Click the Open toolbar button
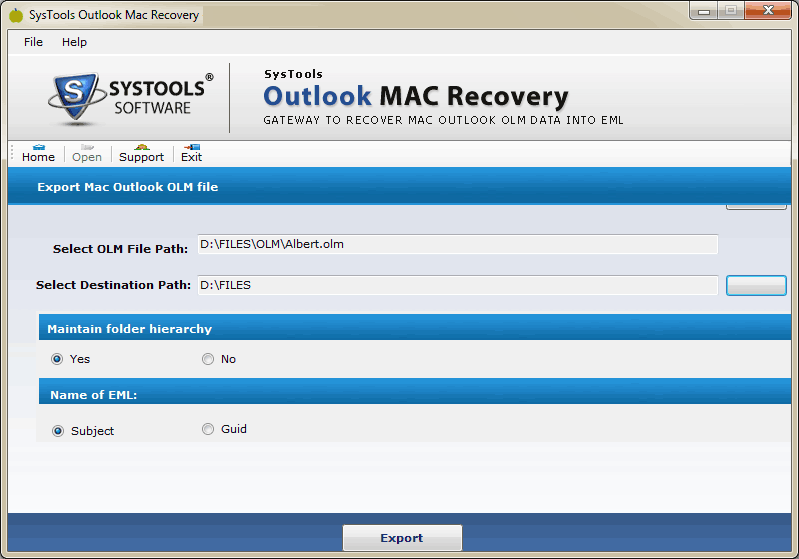The width and height of the screenshot is (799, 559). click(87, 153)
